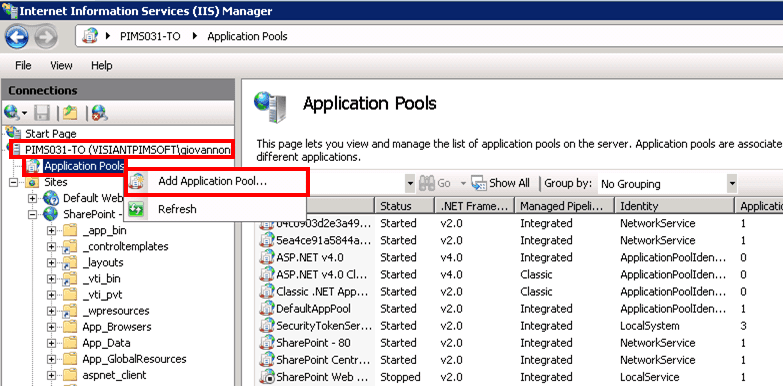Sort by the Identity column header
Viewport: 783px width, 386px height.
pyautogui.click(x=675, y=206)
